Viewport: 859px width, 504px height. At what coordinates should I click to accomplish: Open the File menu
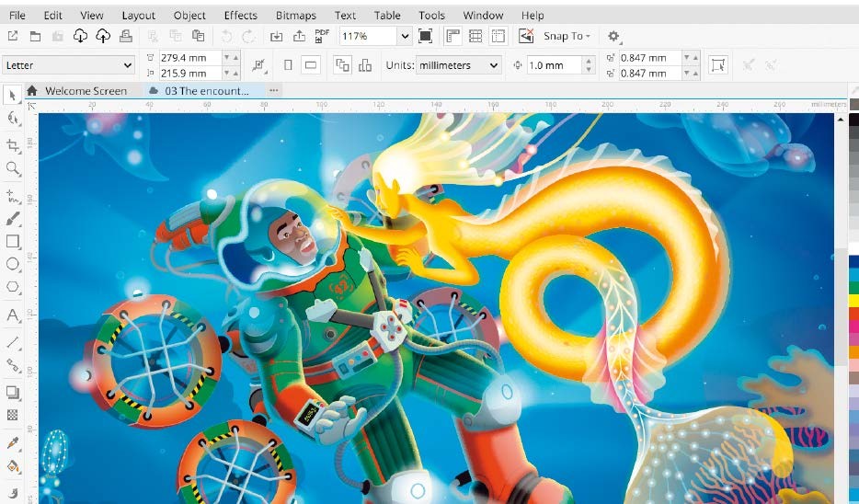[17, 16]
